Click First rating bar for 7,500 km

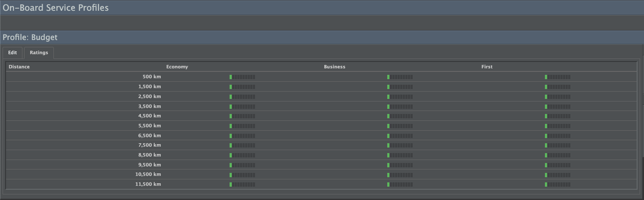(557, 145)
